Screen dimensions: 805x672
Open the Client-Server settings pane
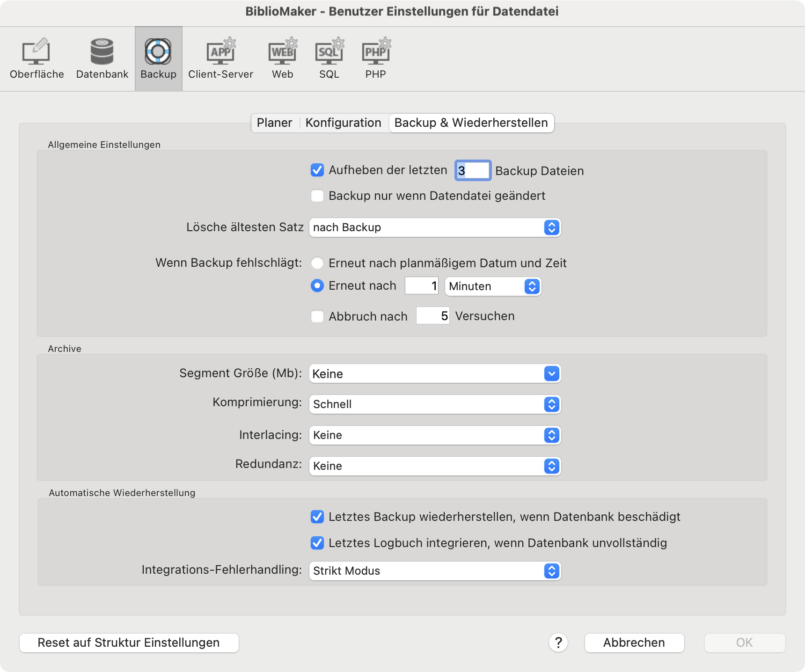pyautogui.click(x=220, y=58)
